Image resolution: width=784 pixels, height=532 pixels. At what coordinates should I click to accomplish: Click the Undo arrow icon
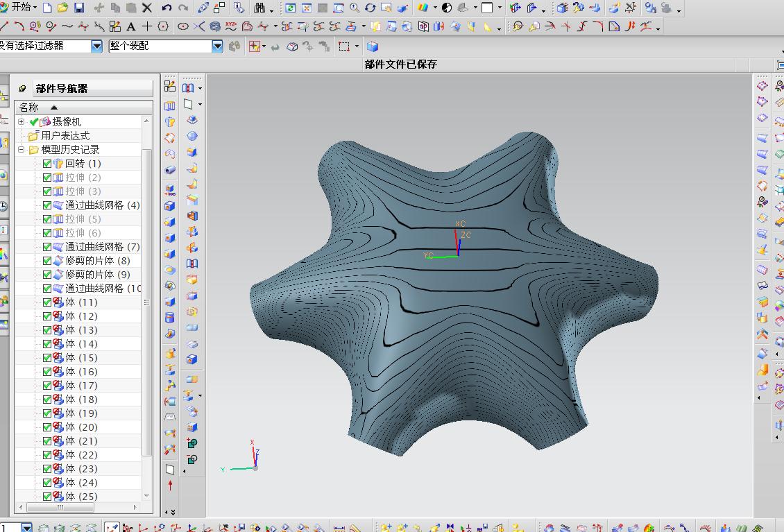167,8
